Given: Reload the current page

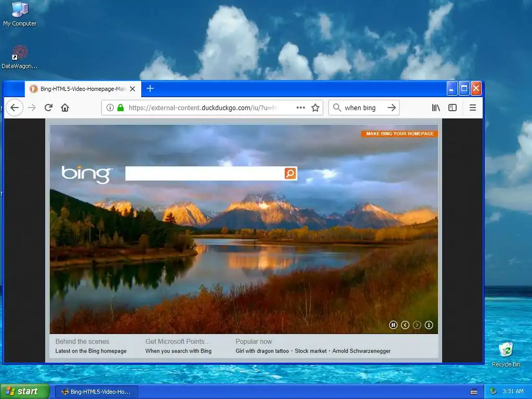Looking at the screenshot, I should point(48,108).
